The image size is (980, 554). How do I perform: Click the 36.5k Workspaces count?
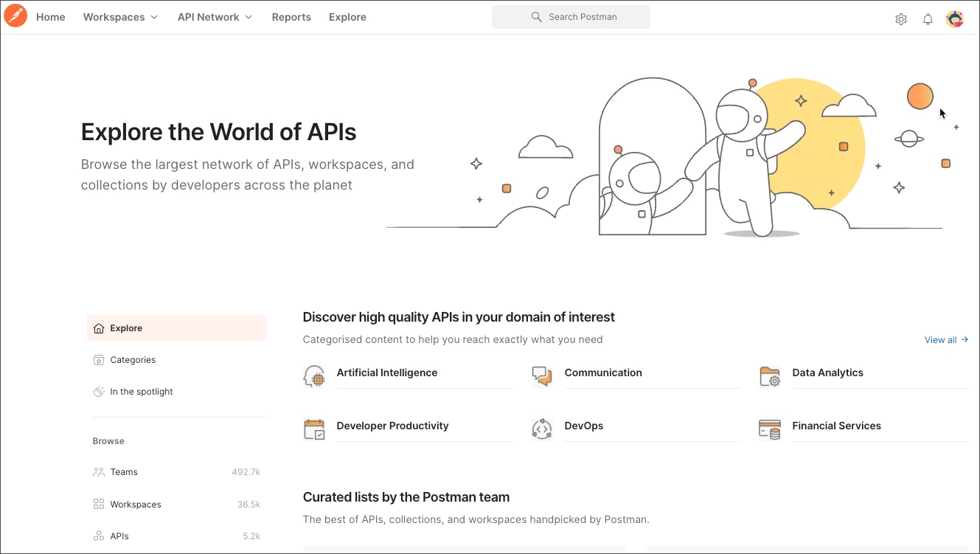249,505
